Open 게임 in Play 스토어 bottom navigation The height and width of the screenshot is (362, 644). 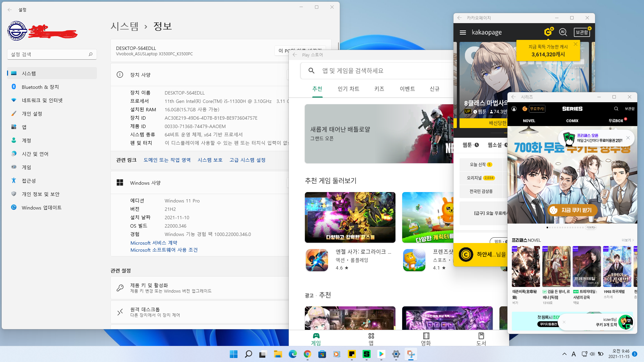(x=316, y=339)
